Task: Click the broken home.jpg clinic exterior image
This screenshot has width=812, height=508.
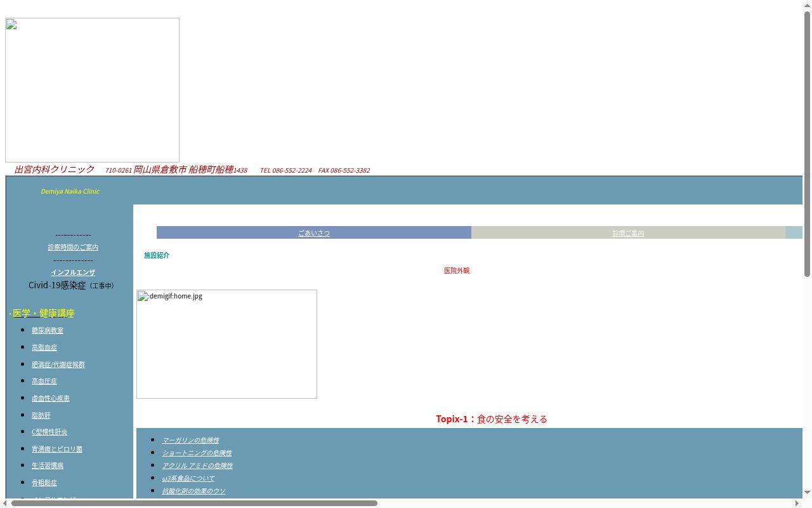Action: [x=226, y=344]
